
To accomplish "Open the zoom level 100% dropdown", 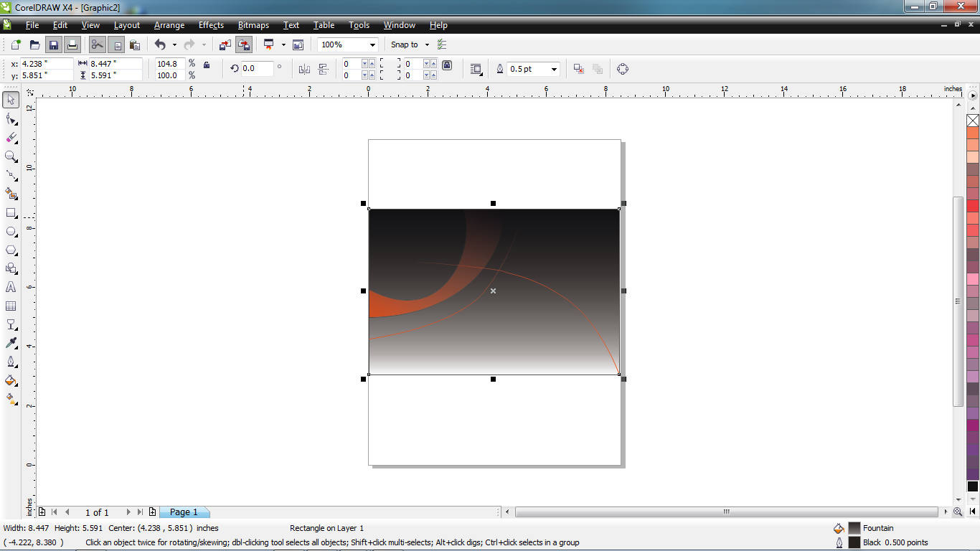I will (372, 44).
